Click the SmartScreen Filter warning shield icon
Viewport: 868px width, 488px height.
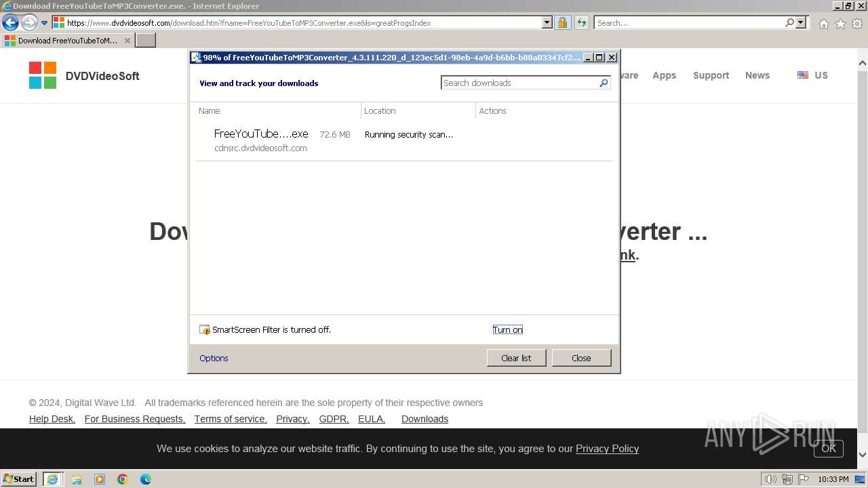tap(205, 329)
